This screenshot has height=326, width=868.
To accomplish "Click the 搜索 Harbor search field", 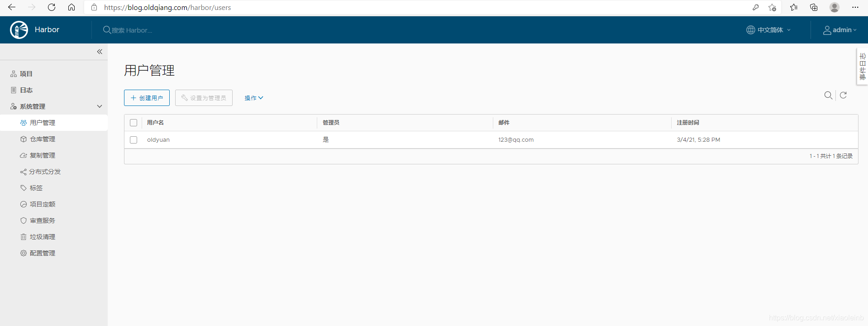I will click(x=132, y=30).
